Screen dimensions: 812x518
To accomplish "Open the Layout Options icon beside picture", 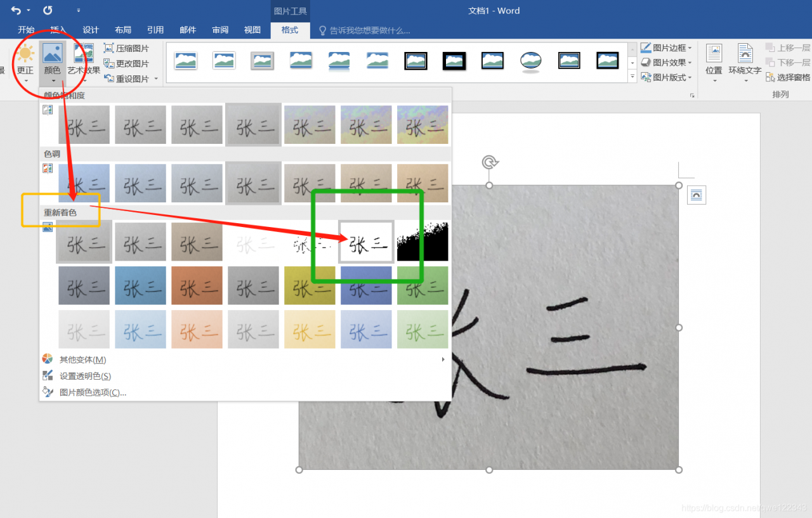I will click(697, 195).
